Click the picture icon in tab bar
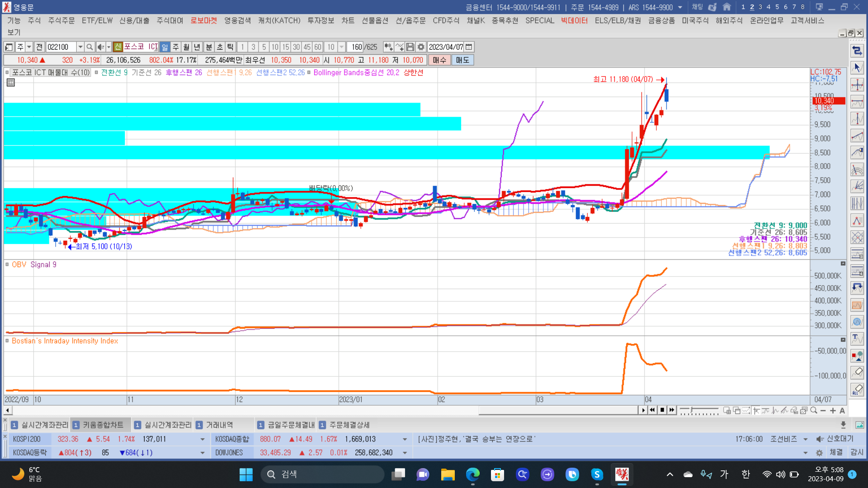The width and height of the screenshot is (868, 488). tap(859, 425)
